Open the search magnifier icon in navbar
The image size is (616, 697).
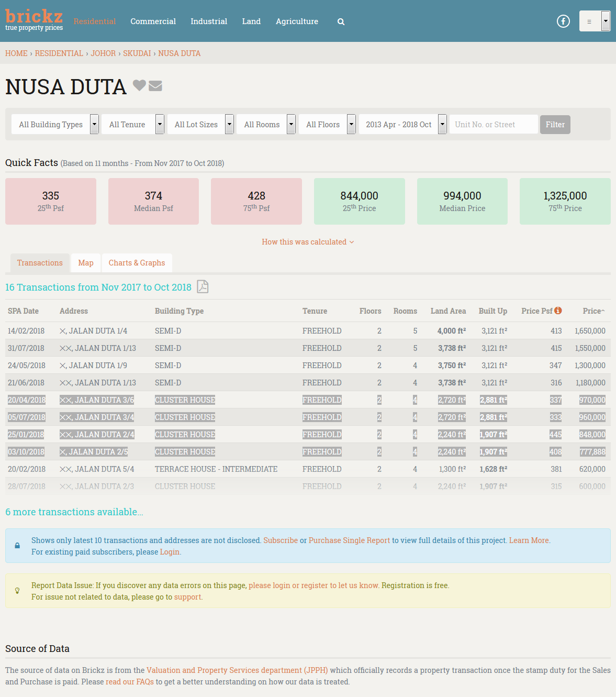(x=341, y=22)
